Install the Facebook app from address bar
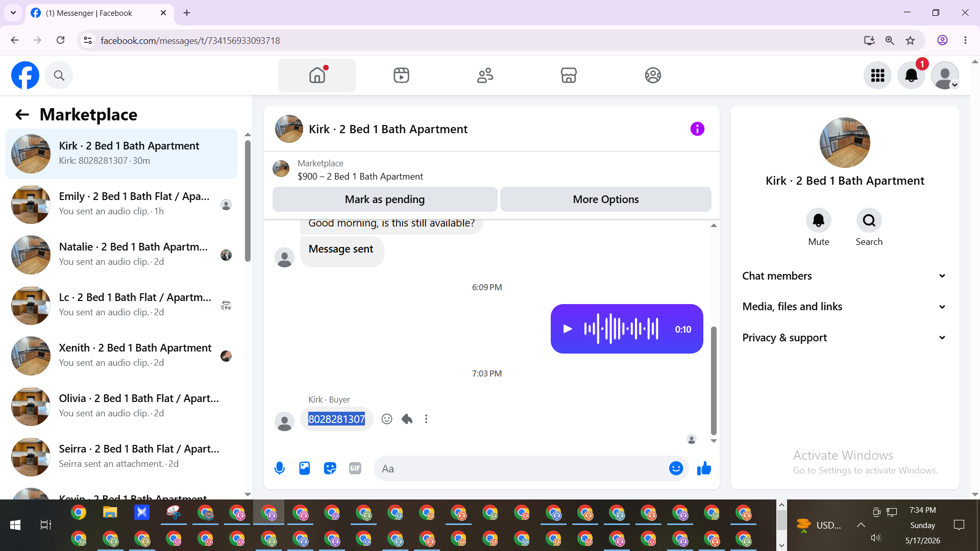Viewport: 980px width, 551px height. 869,40
